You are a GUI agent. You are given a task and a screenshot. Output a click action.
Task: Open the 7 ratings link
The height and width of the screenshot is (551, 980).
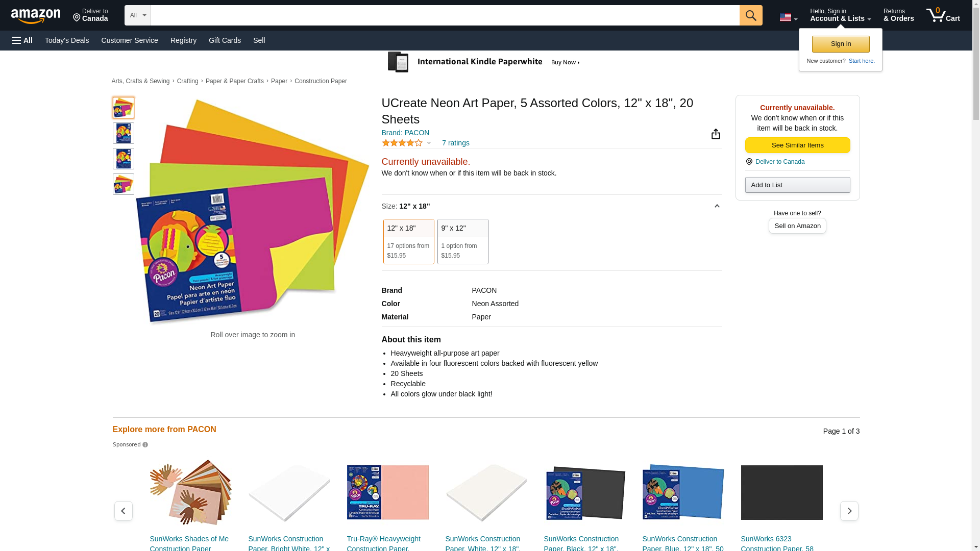click(455, 143)
